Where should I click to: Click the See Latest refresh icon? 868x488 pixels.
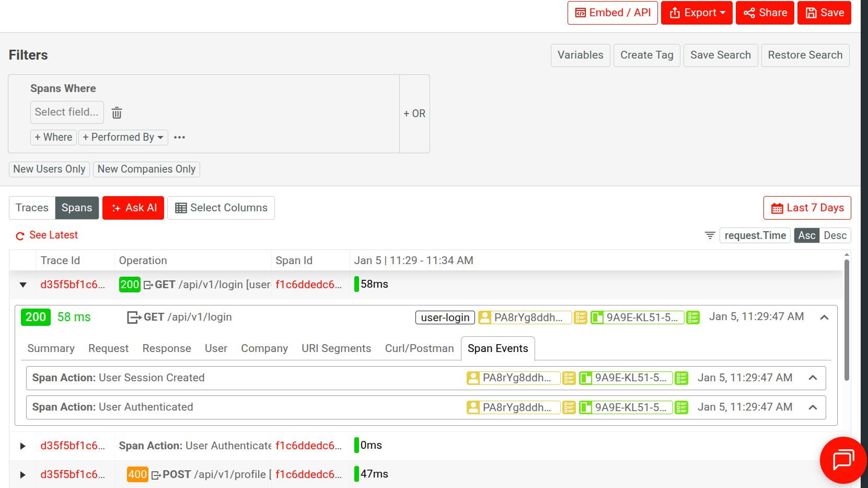click(x=19, y=235)
